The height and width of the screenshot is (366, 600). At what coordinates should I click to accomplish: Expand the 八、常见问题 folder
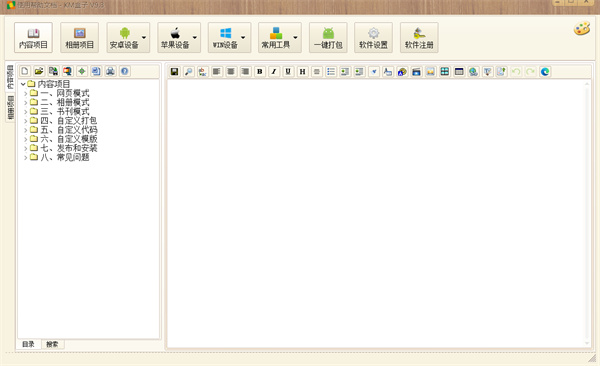coord(26,157)
